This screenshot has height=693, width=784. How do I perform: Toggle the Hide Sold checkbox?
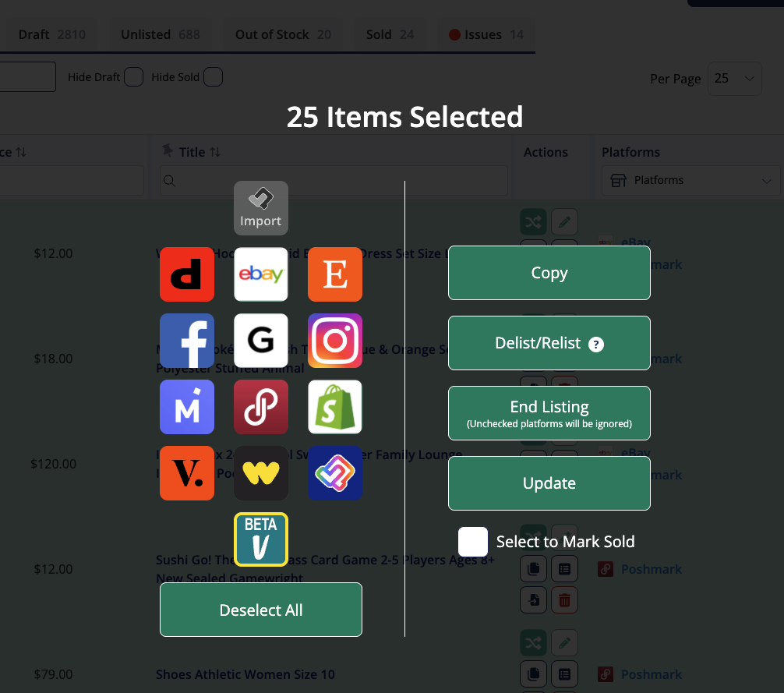tap(213, 77)
